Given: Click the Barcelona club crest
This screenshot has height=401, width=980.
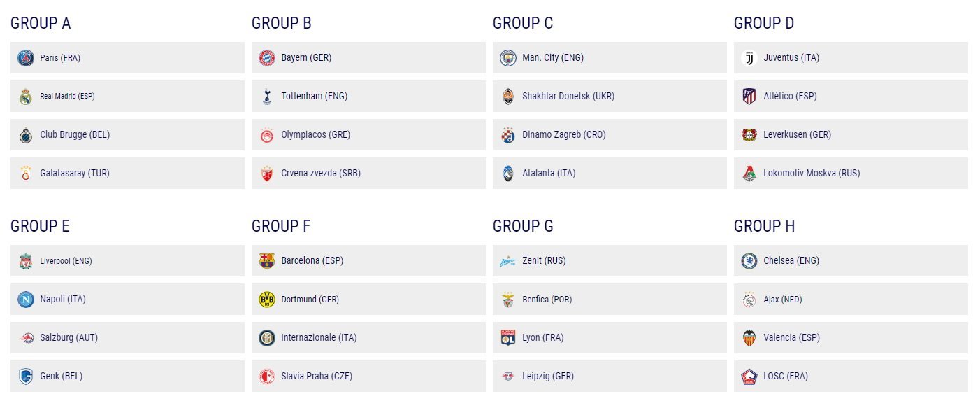Looking at the screenshot, I should pyautogui.click(x=267, y=261).
